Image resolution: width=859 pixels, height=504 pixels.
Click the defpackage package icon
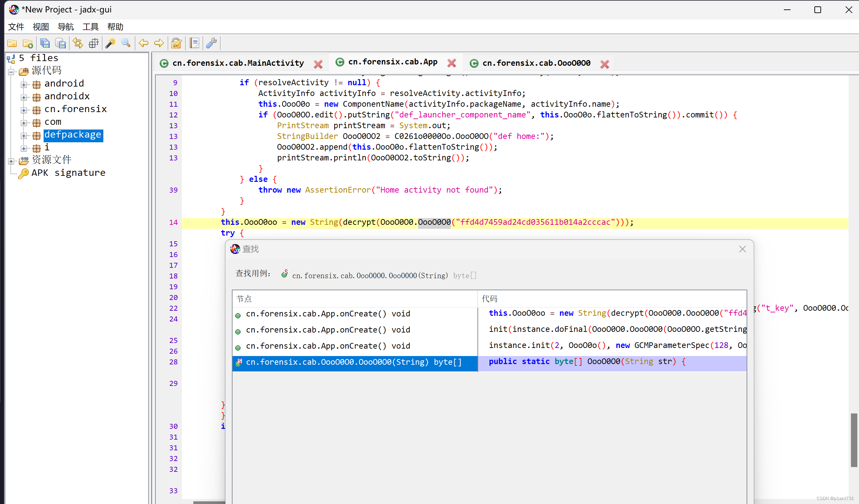pos(37,136)
